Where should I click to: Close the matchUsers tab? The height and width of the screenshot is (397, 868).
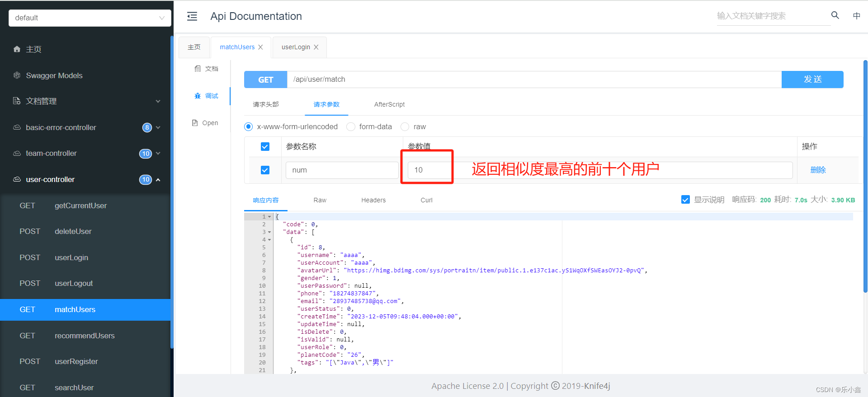coord(260,47)
